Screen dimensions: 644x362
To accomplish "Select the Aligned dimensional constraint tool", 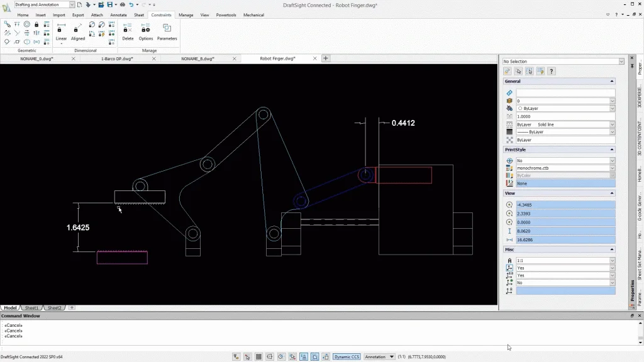I will point(77,30).
